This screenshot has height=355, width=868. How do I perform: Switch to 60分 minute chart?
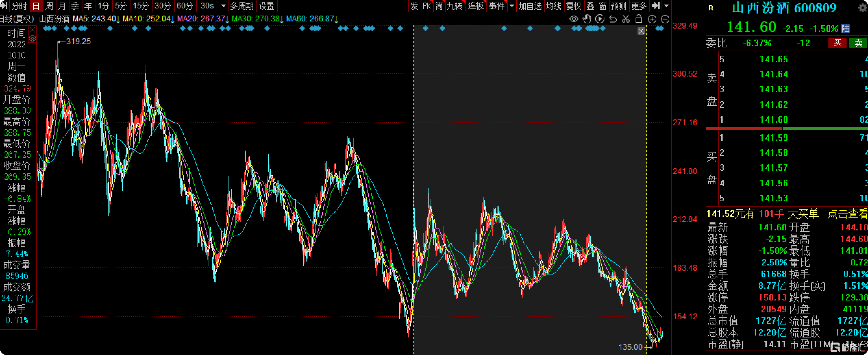pyautogui.click(x=185, y=6)
